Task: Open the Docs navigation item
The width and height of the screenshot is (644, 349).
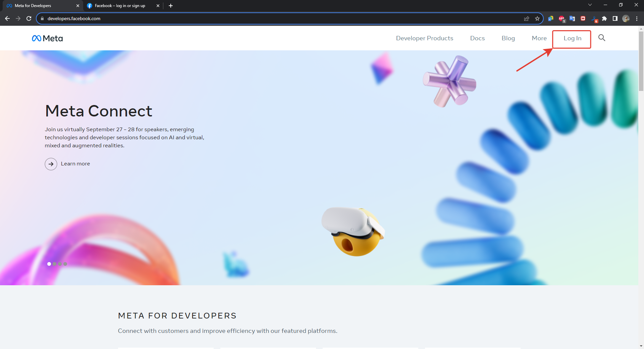Action: click(x=477, y=38)
